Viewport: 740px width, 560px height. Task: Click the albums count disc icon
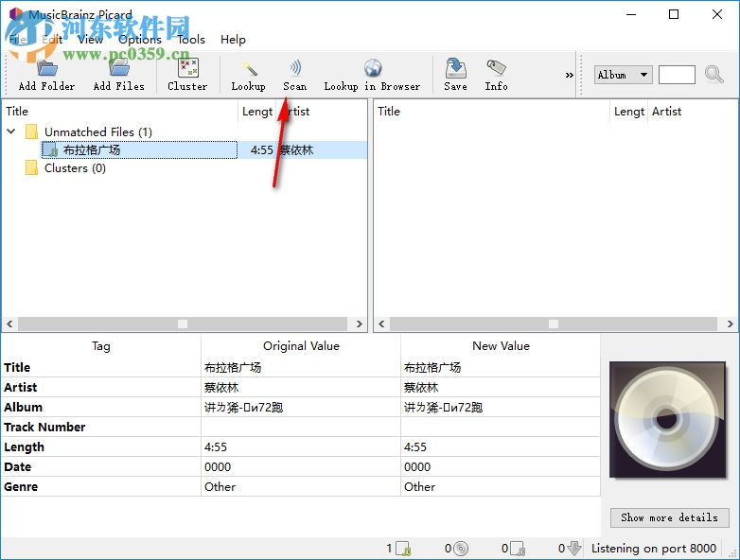tap(461, 549)
